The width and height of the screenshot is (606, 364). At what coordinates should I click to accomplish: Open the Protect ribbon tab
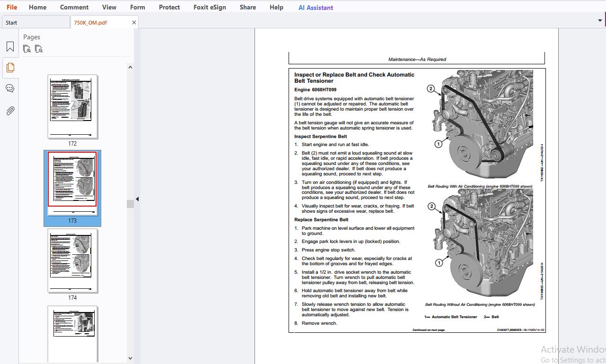169,7
